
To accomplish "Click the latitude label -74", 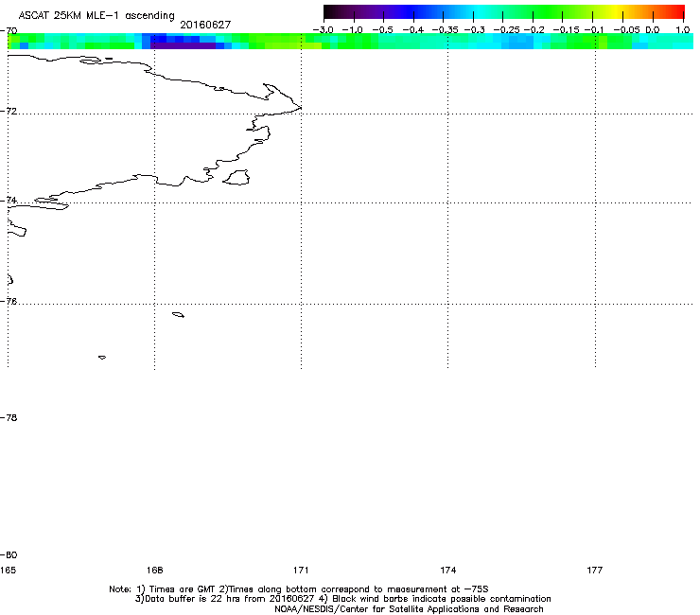I will tap(9, 200).
